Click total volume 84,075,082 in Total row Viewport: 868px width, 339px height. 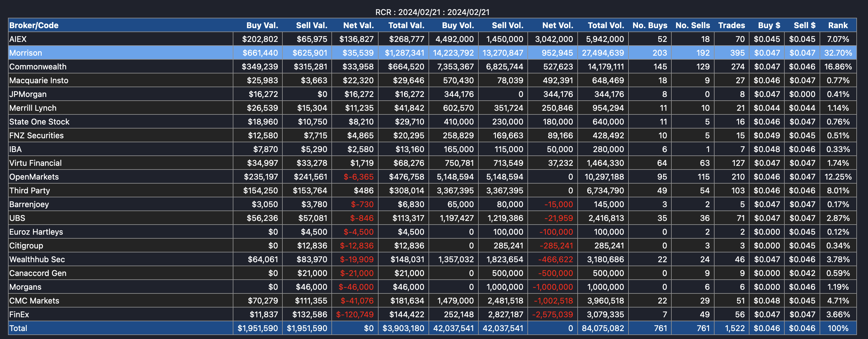603,329
